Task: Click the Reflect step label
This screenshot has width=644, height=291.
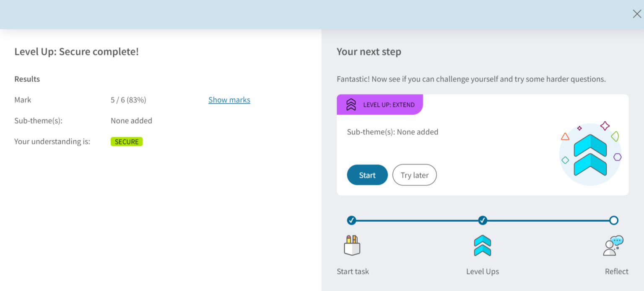Action: point(617,271)
